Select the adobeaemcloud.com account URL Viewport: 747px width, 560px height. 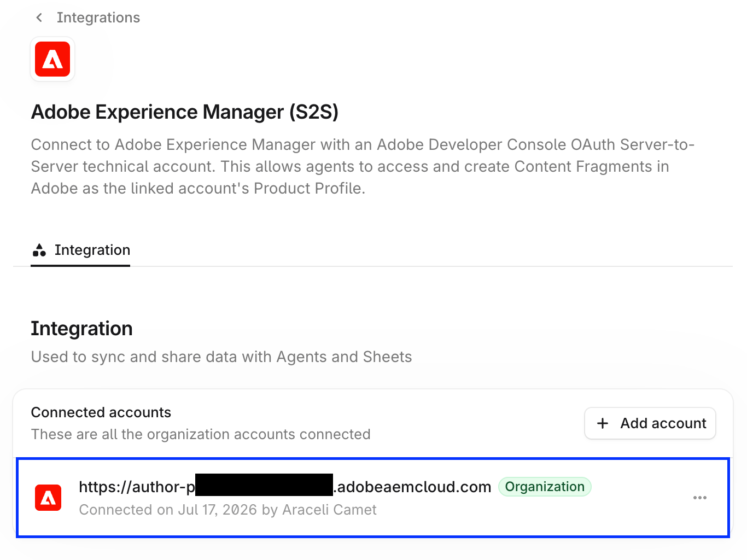(285, 487)
